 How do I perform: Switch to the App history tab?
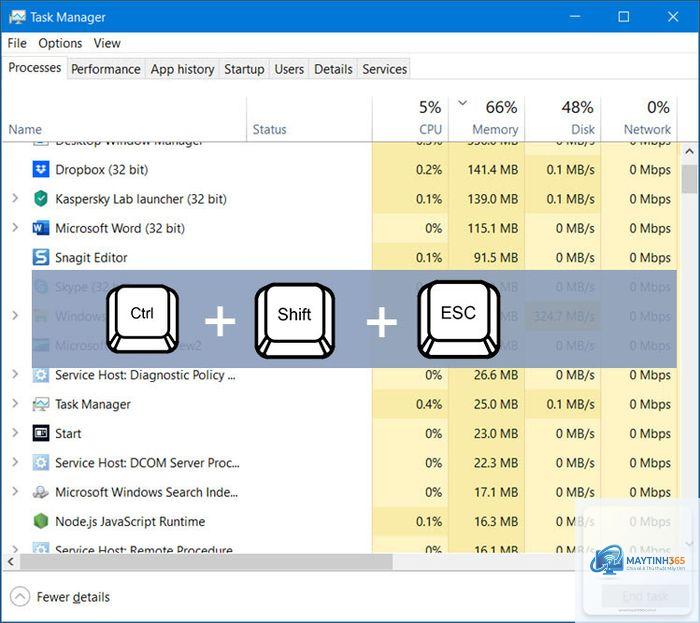[x=183, y=69]
